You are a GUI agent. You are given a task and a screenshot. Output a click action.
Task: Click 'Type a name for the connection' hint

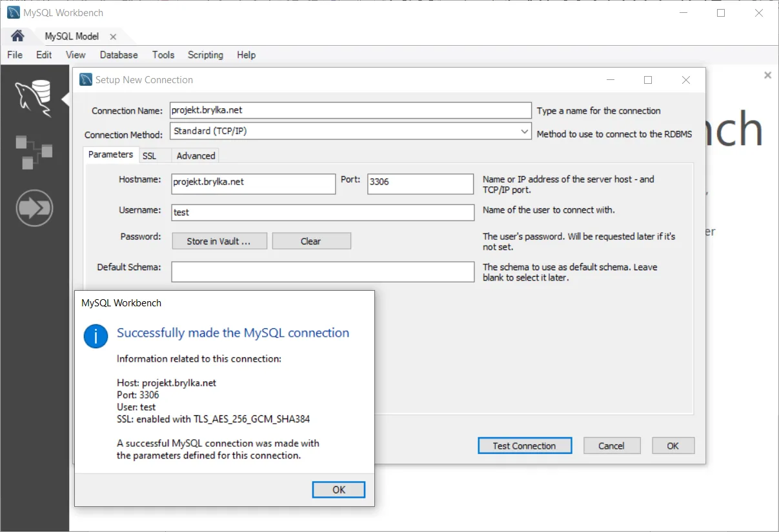(x=599, y=111)
